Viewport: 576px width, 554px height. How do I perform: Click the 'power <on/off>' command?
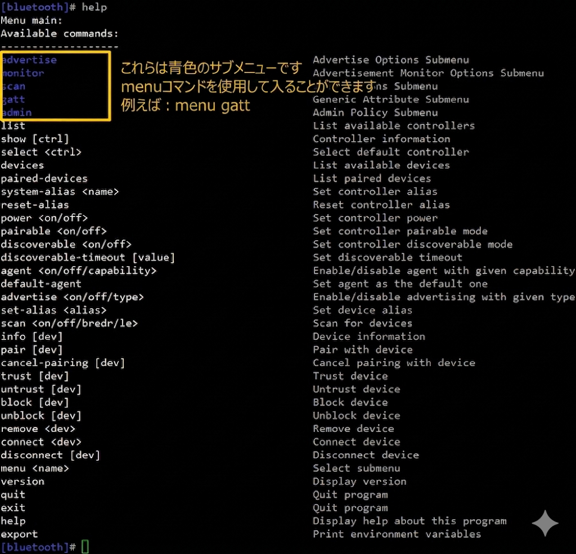(44, 218)
